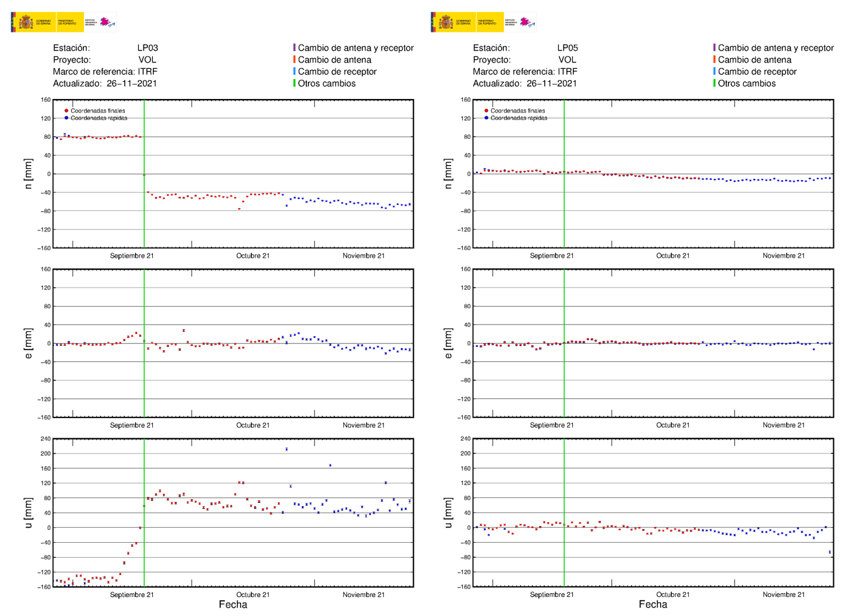Click the 'Fecha' axis label under the LP03 charts
Viewport: 841px width, 616px height.
coord(233,604)
